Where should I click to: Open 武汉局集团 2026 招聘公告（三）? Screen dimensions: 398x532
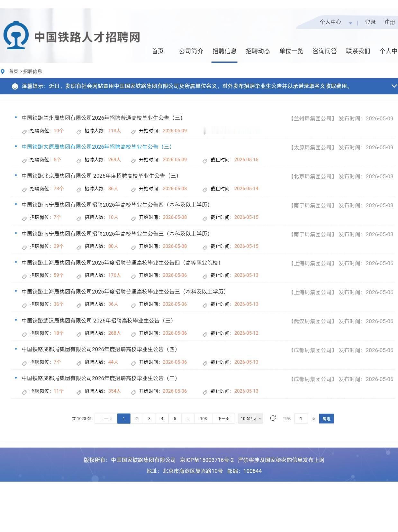tap(97, 321)
